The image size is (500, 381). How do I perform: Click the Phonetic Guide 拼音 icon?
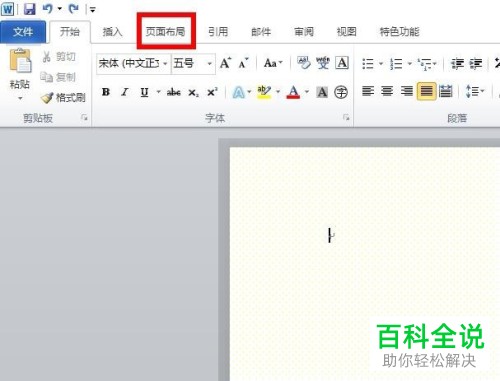[323, 63]
